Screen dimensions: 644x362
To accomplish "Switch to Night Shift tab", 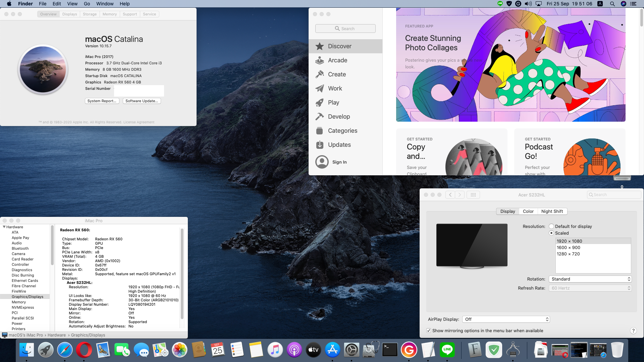I will tap(552, 212).
